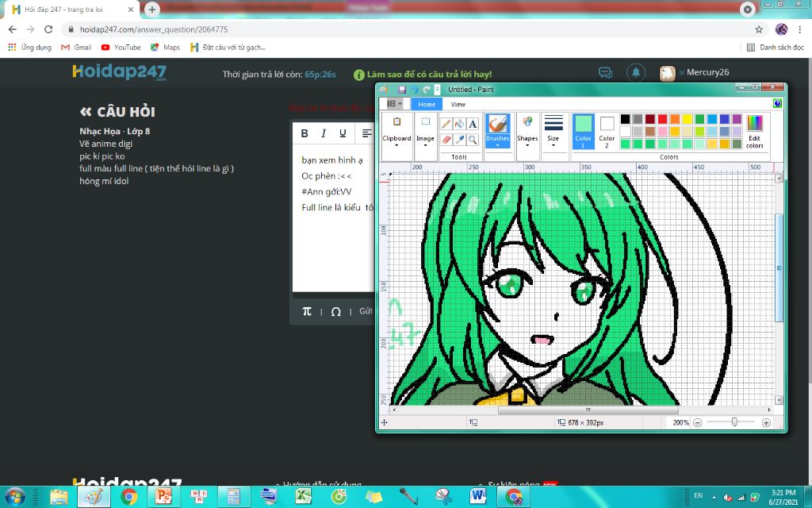Pick the purple color swatch
Screen dimensions: 812x508
tap(737, 119)
